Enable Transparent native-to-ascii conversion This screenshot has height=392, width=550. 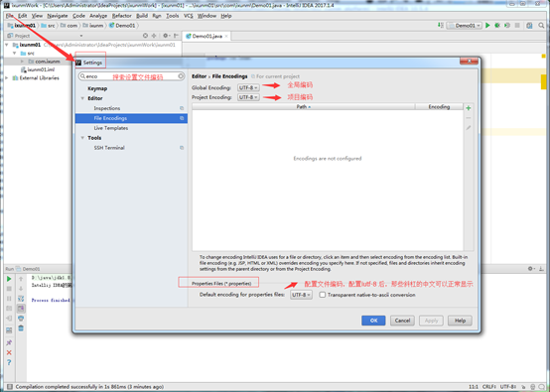click(x=322, y=295)
